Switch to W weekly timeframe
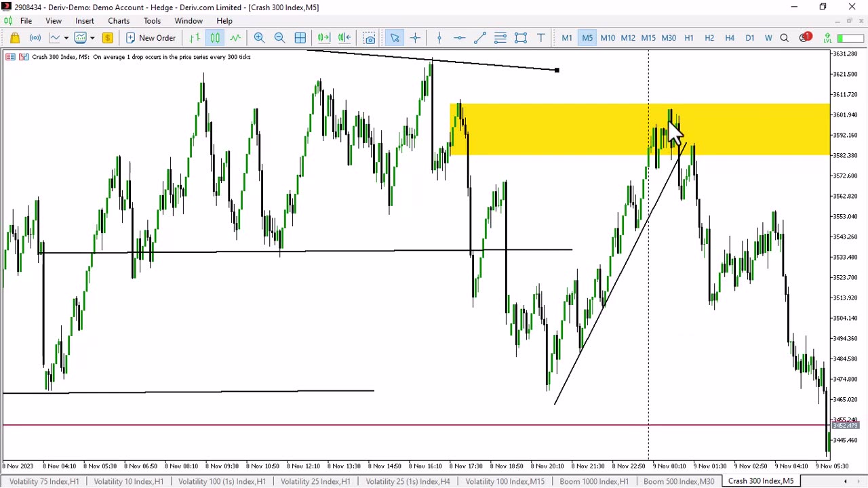Viewport: 868px width, 488px height. 768,38
